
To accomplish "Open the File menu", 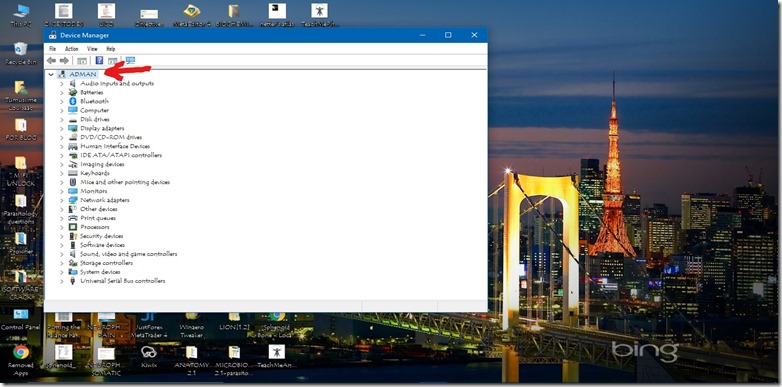I will (52, 48).
